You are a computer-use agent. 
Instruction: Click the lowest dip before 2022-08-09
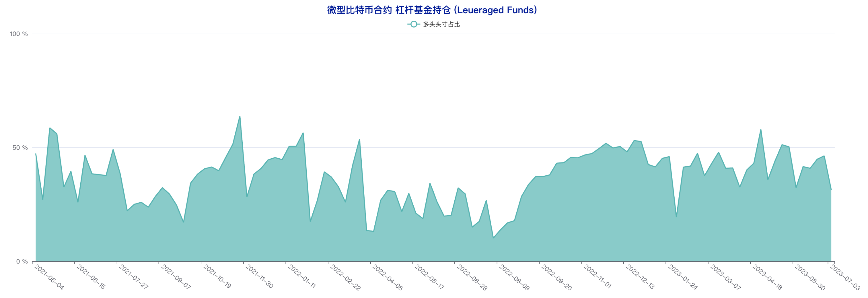(493, 238)
